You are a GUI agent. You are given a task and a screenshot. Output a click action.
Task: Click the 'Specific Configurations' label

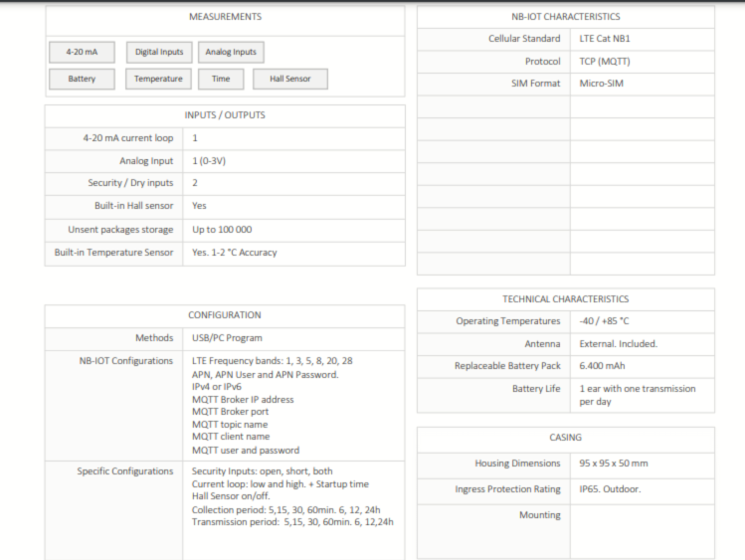[x=125, y=470]
